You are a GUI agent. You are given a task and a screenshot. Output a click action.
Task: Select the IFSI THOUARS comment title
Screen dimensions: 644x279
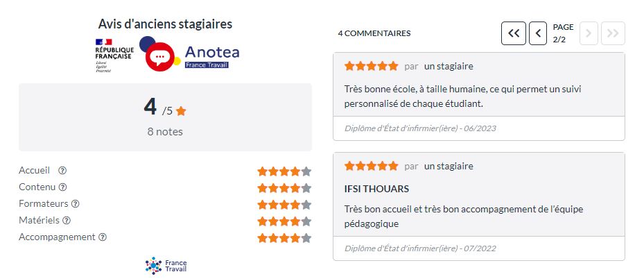[x=376, y=189]
